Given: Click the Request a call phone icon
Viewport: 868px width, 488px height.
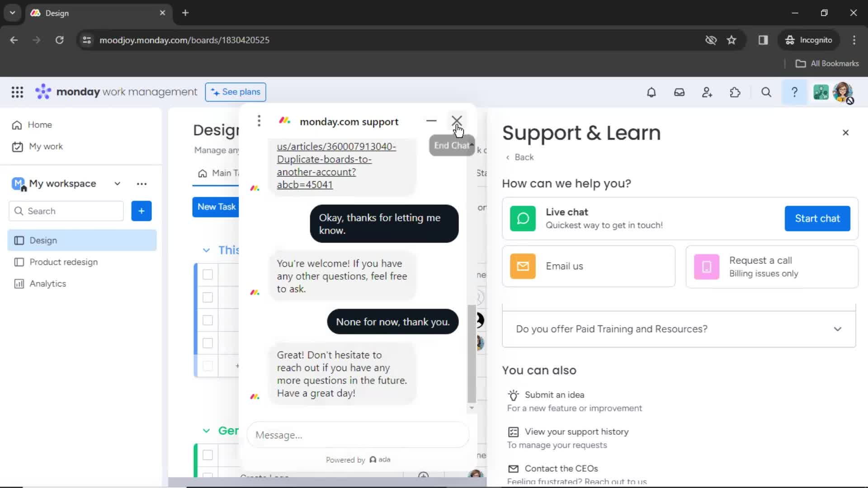Looking at the screenshot, I should (x=707, y=267).
